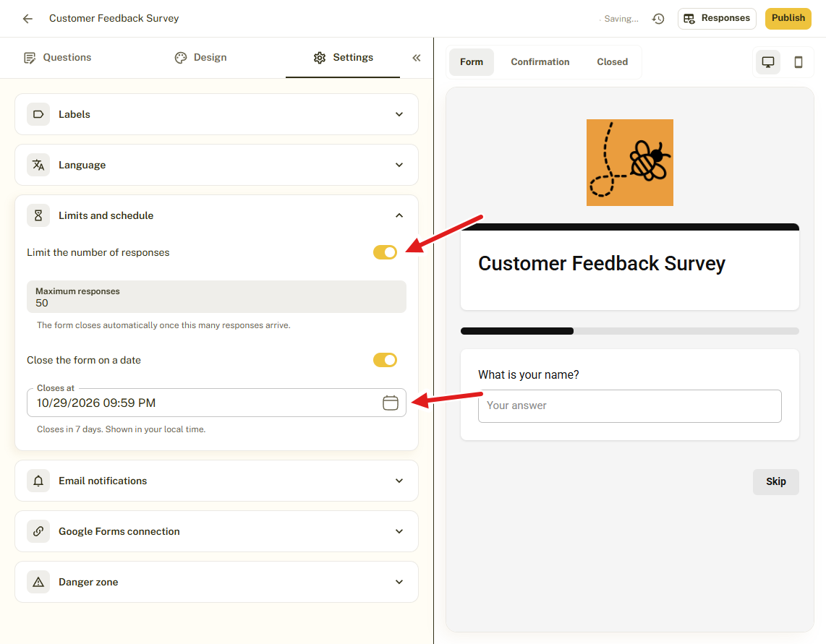826x644 pixels.
Task: Expand Danger zone section chevron
Action: (399, 582)
